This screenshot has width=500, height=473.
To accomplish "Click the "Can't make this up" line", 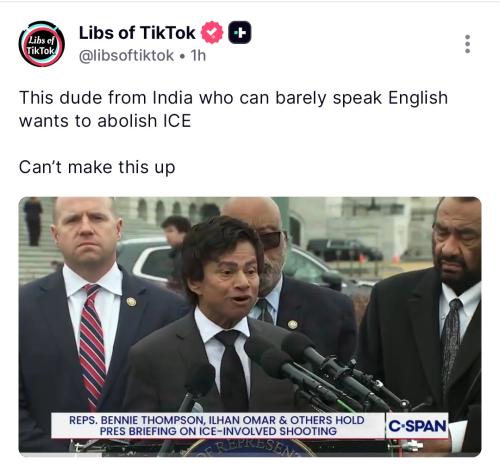I will tap(97, 167).
